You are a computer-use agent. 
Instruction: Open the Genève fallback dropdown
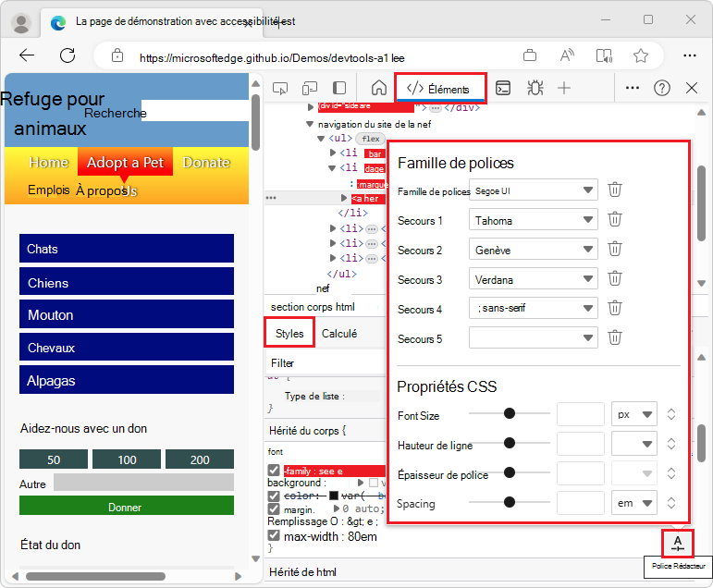tap(534, 250)
